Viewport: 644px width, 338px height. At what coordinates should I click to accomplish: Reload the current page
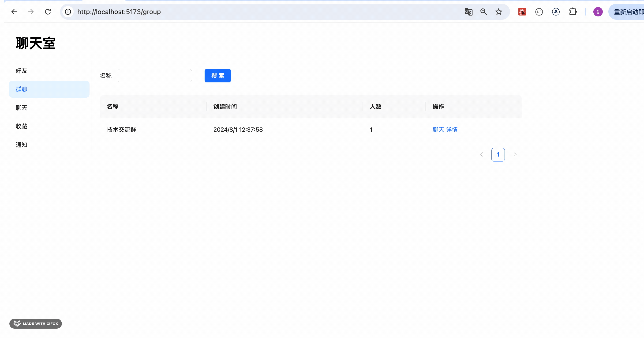point(48,12)
